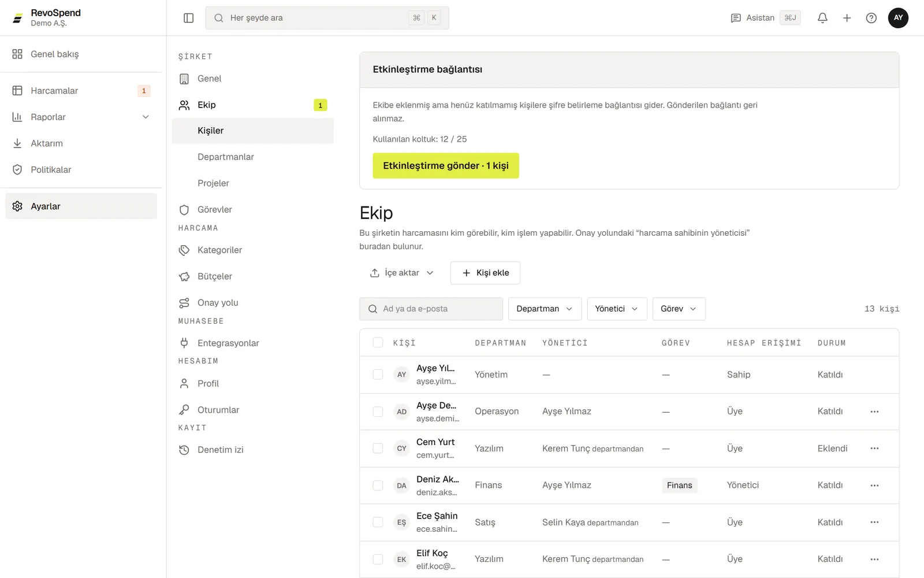Open the help question mark icon
924x578 pixels.
[x=871, y=18]
